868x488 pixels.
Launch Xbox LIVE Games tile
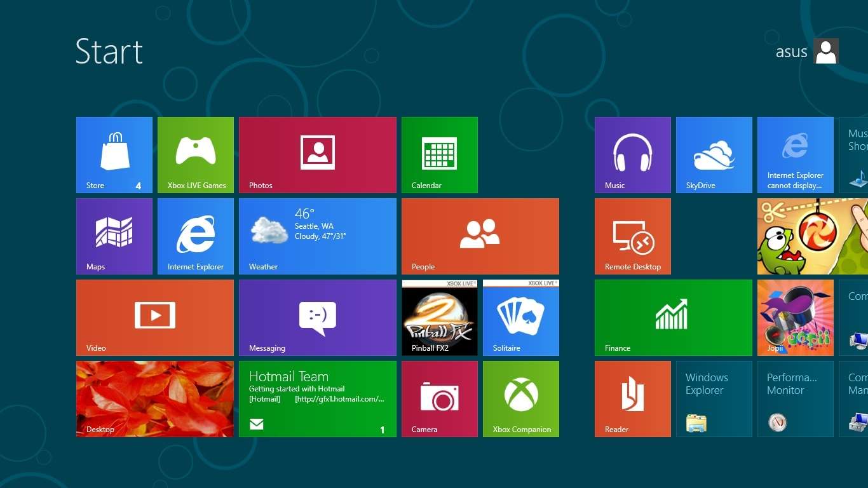[196, 155]
